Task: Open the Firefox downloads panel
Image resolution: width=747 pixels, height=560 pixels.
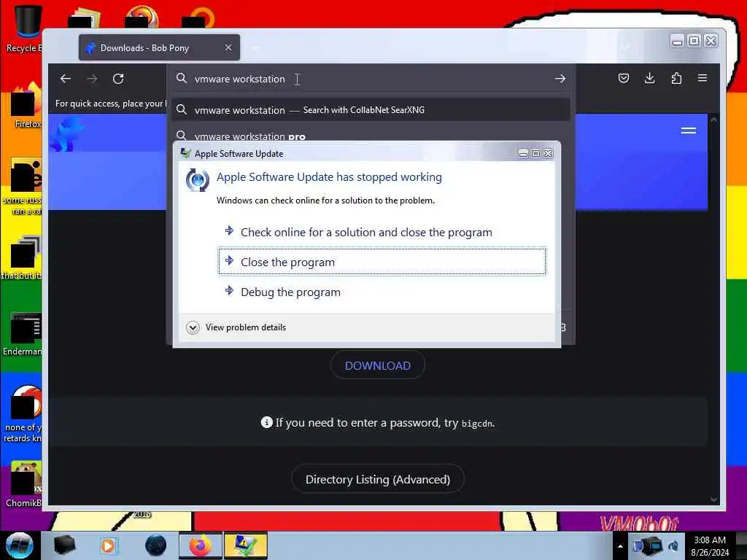Action: (649, 78)
